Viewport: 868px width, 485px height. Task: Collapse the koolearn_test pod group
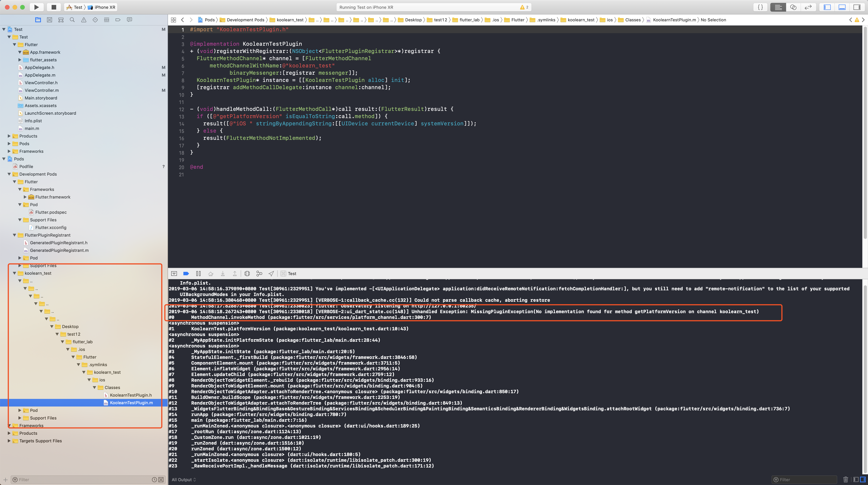click(14, 273)
